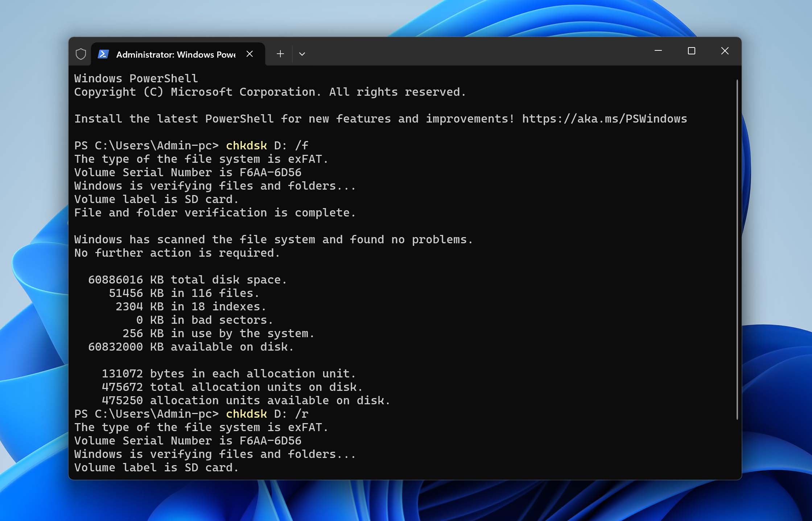This screenshot has height=521, width=812.
Task: Select the PowerShell icon in the tab
Action: click(103, 54)
